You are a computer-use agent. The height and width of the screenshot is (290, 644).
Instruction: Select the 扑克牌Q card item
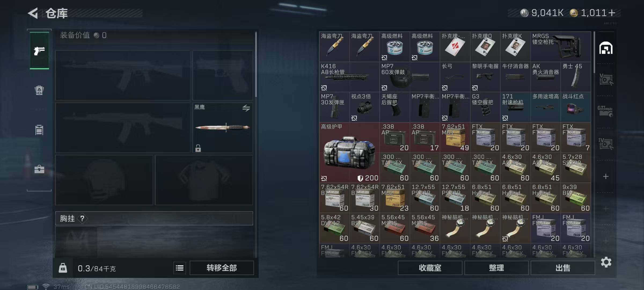tap(485, 47)
